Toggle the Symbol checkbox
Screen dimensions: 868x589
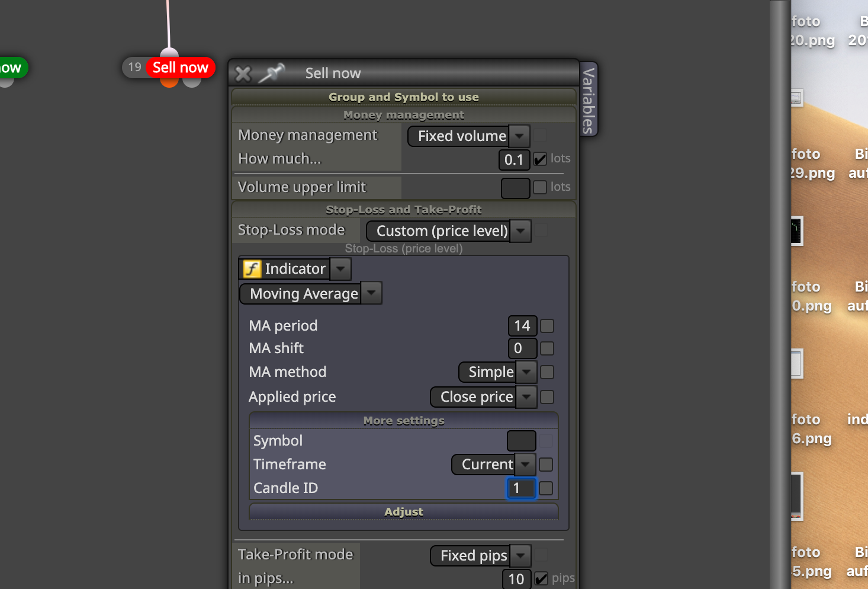tap(546, 441)
